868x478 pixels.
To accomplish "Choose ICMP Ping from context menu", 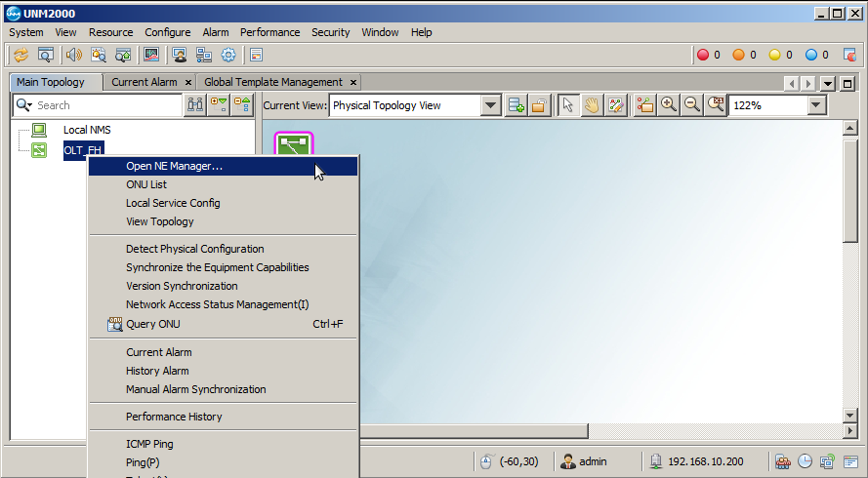I will (x=223, y=444).
